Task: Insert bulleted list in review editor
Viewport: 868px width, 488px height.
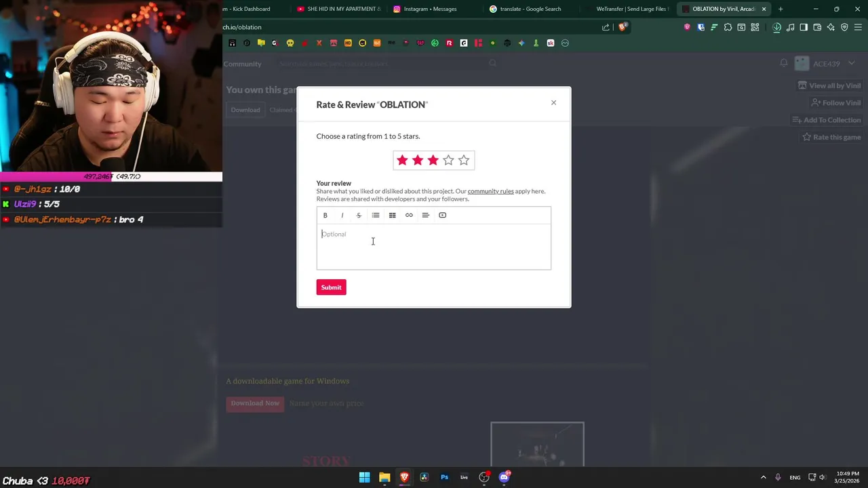Action: click(x=376, y=216)
